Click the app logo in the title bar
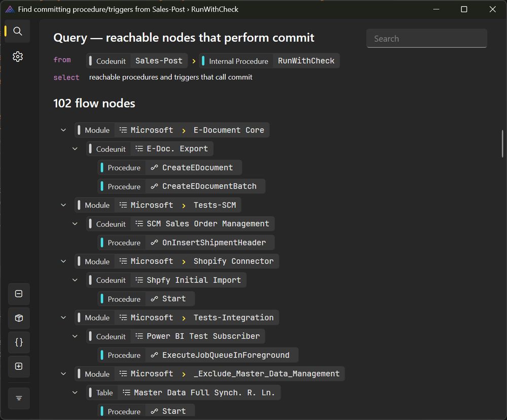 [10, 9]
